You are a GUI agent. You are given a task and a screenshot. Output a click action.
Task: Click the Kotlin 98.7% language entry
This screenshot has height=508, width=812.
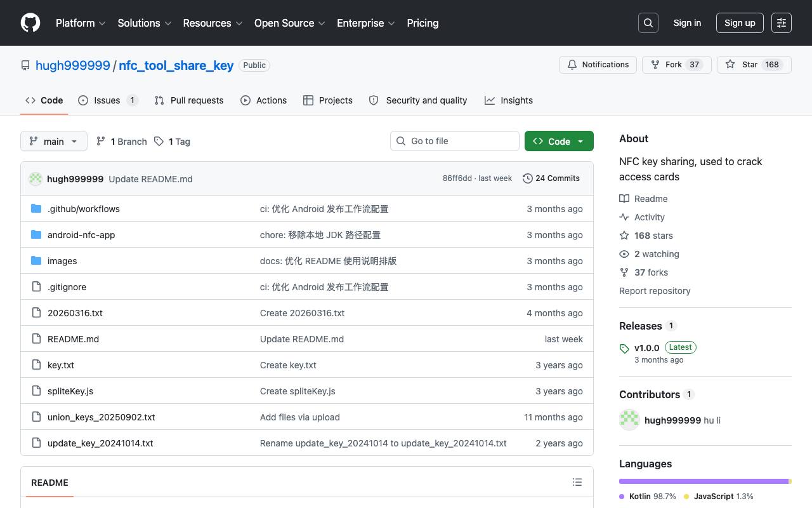click(648, 497)
